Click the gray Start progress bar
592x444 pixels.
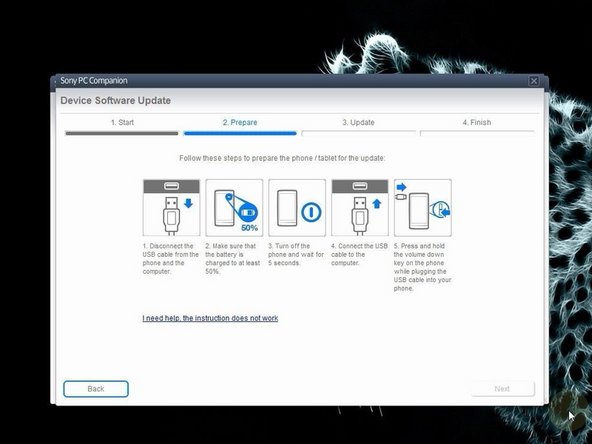[122, 133]
